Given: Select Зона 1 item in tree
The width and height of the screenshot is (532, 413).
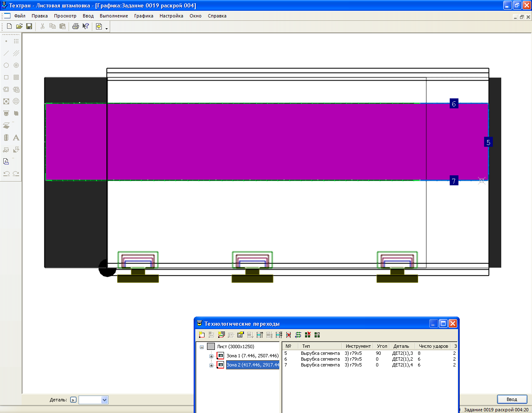Looking at the screenshot, I should [x=252, y=356].
